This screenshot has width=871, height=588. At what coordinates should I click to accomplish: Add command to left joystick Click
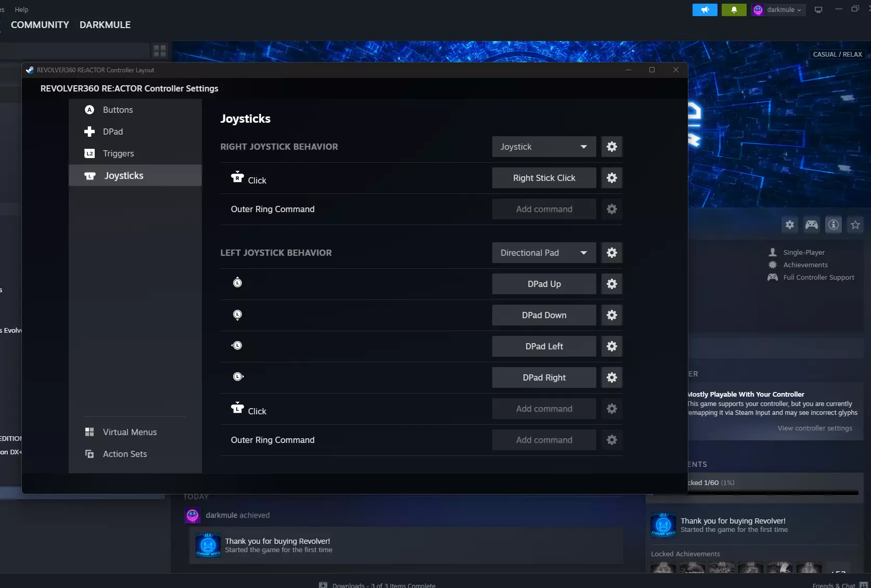tap(544, 409)
